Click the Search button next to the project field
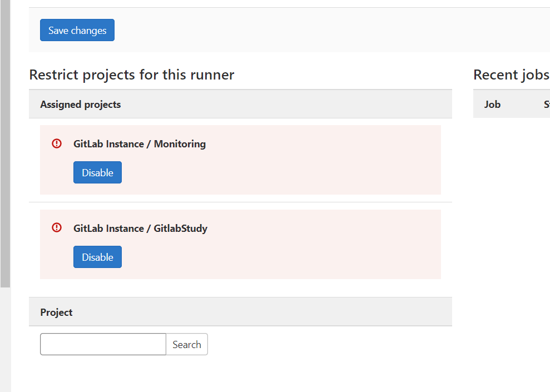 pyautogui.click(x=186, y=344)
